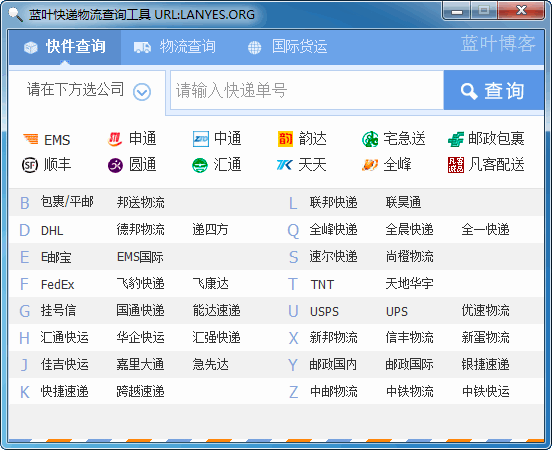
Task: Select the 凡客配送 red logo icon
Action: [x=456, y=165]
